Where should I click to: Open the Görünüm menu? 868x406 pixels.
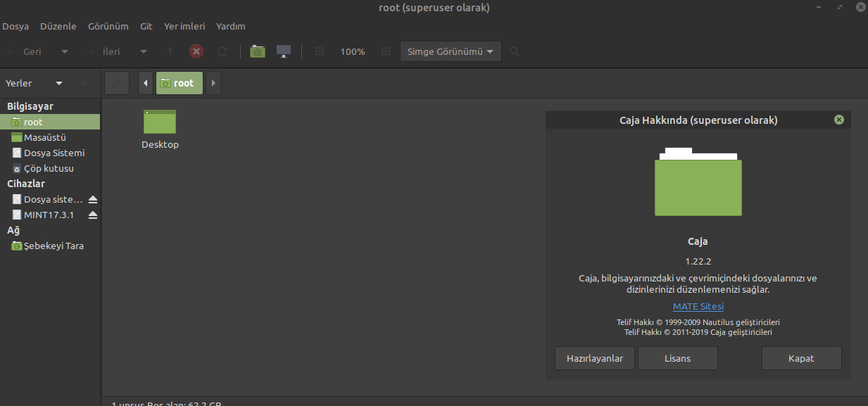coord(108,27)
